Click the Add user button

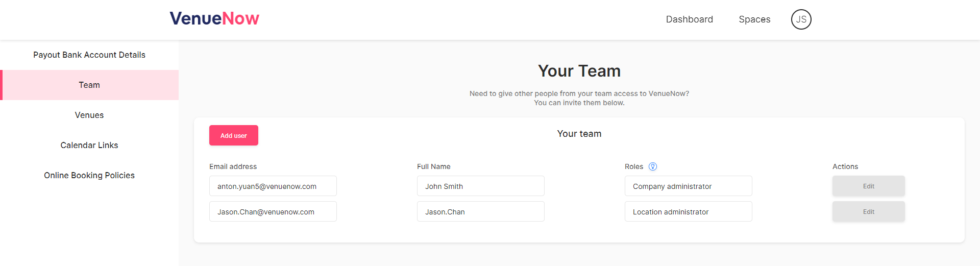[234, 135]
